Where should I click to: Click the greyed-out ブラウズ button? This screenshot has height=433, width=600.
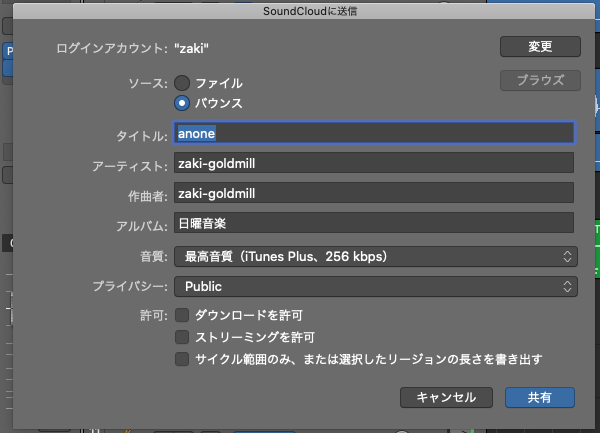pos(540,82)
